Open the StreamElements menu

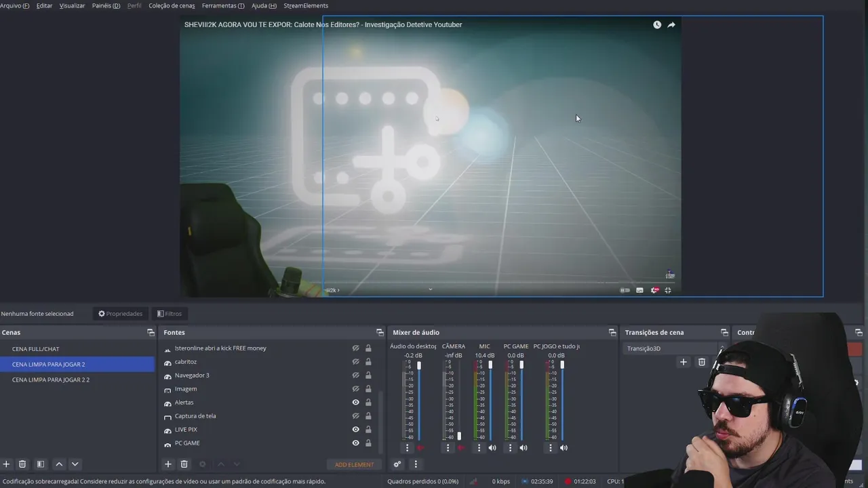[306, 5]
